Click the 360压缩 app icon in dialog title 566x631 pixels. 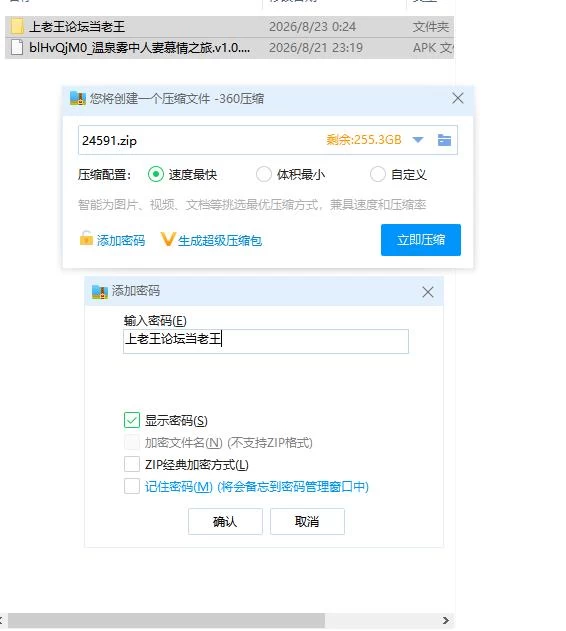(78, 98)
